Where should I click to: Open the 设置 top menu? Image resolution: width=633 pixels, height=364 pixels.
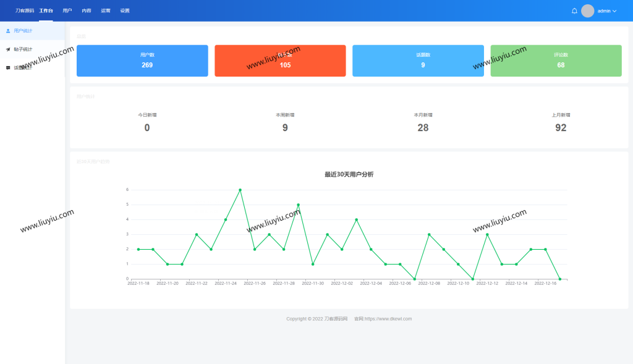tap(125, 11)
